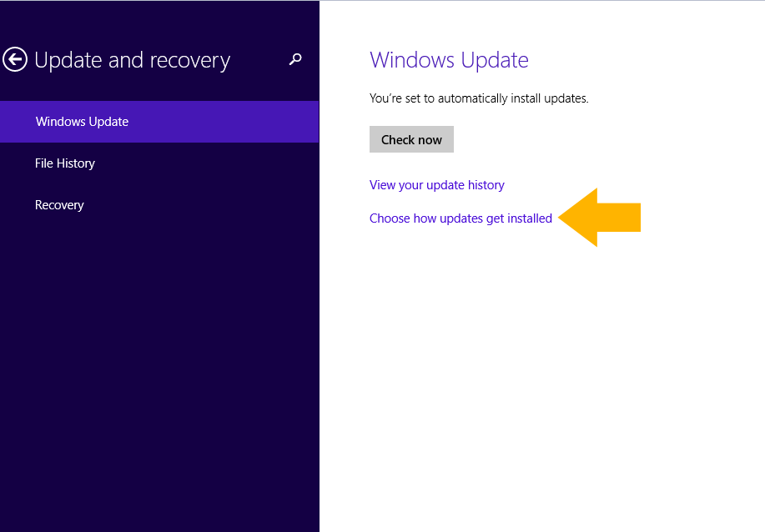The height and width of the screenshot is (532, 765).
Task: Click the Update and recovery title
Action: tap(132, 61)
